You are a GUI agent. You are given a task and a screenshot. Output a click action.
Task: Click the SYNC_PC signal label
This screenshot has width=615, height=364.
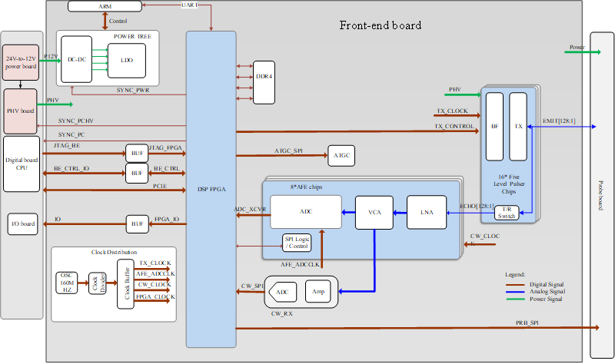click(71, 135)
